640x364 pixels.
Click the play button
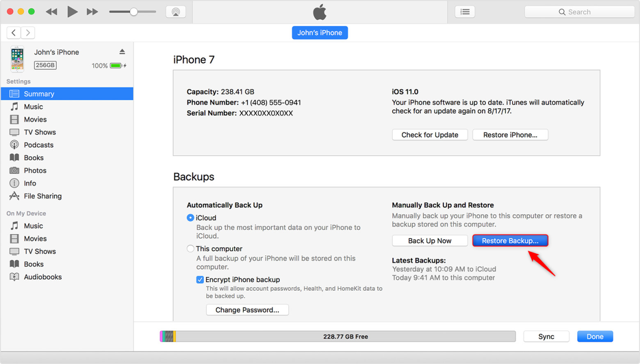coord(72,12)
